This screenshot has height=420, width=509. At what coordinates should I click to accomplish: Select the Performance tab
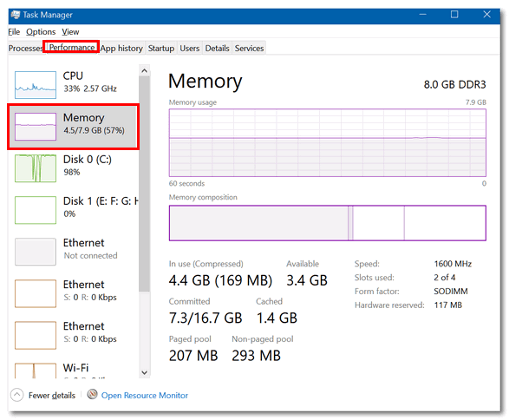click(71, 48)
